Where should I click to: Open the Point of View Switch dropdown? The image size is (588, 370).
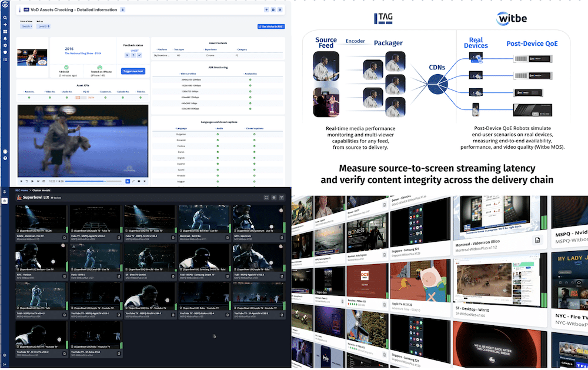click(26, 26)
